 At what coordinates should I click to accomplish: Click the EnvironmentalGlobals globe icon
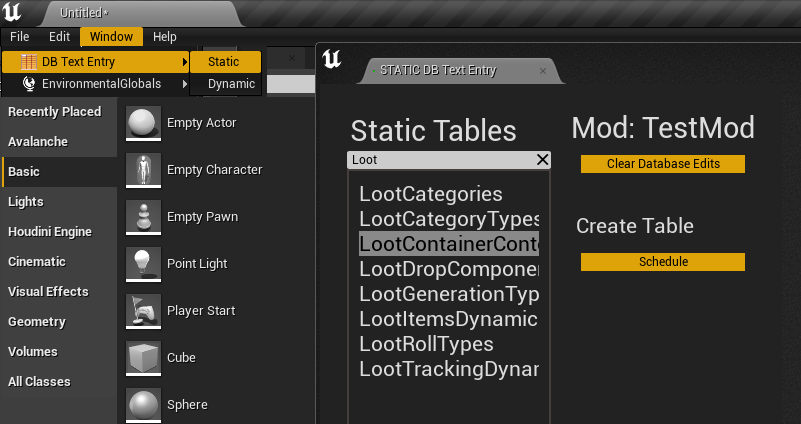(x=29, y=84)
